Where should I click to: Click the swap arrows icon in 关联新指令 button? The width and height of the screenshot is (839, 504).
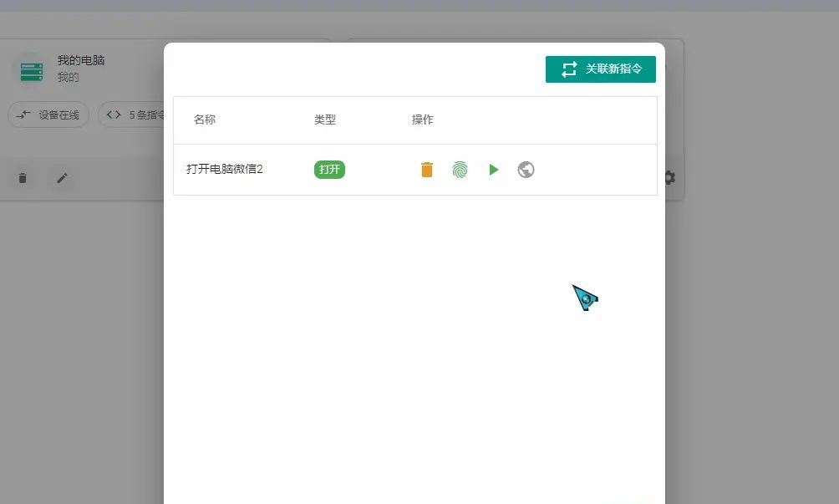coord(569,69)
